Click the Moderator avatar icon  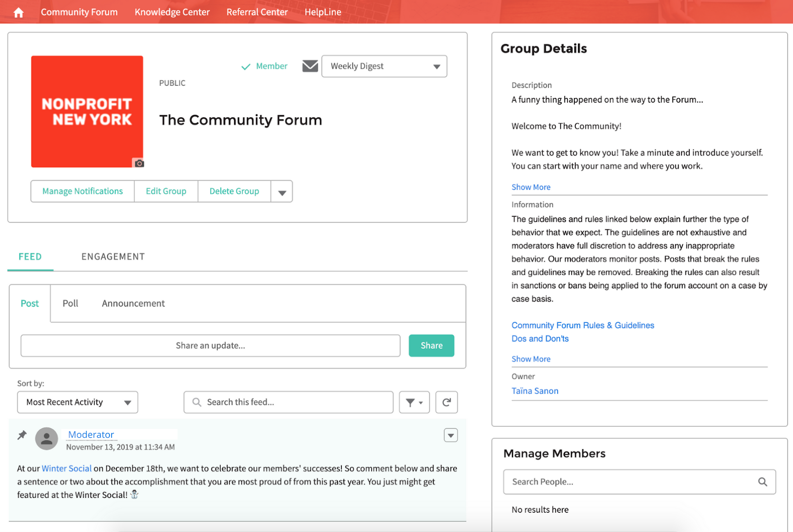click(x=47, y=438)
